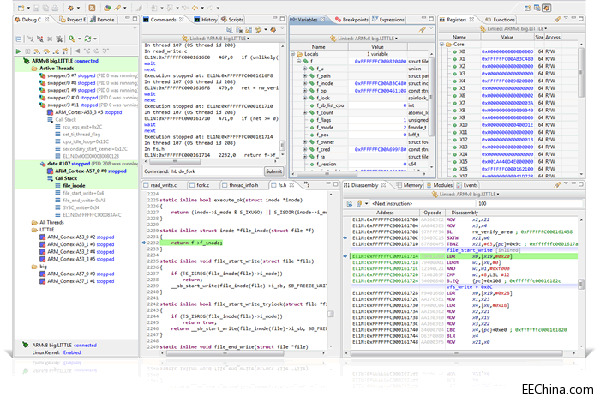The image size is (600, 403).
Task: Switch to the Project Explorer tab
Action: point(73,19)
